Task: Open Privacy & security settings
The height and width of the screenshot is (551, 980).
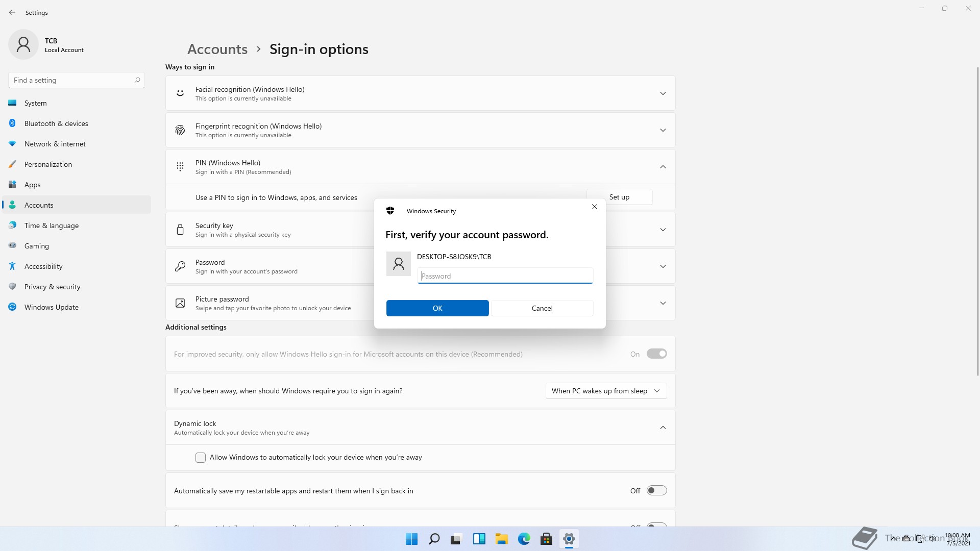Action: click(77, 287)
